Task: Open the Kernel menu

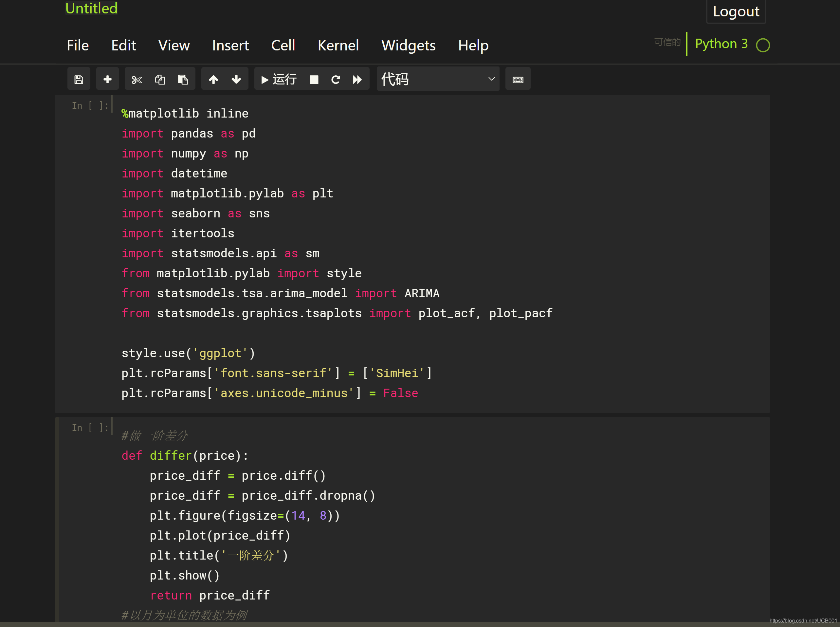Action: coord(338,45)
